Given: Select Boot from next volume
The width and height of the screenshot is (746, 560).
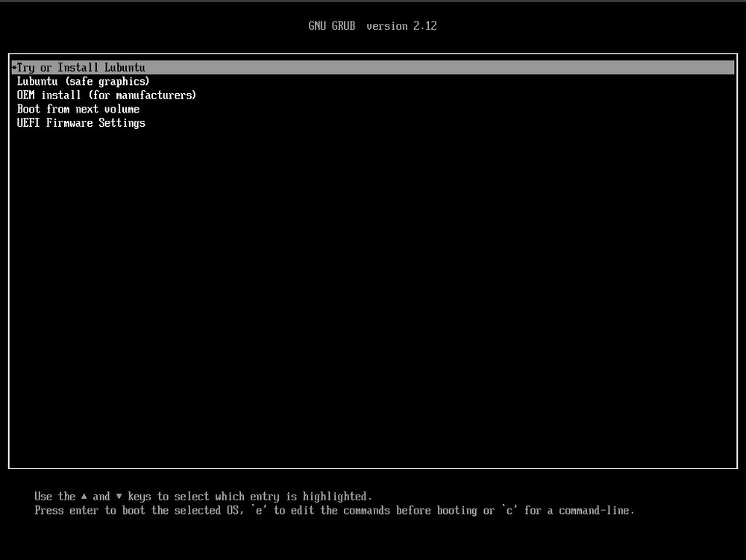Looking at the screenshot, I should point(78,109).
